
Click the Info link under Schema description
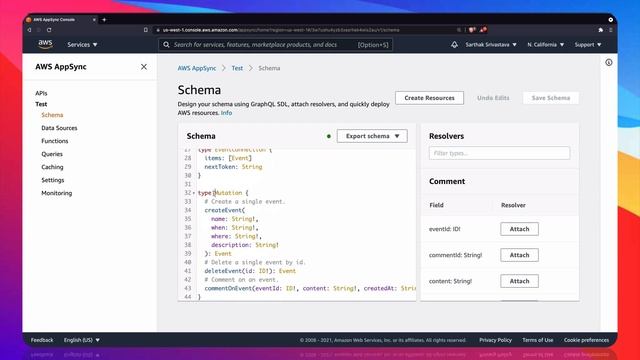coord(227,113)
